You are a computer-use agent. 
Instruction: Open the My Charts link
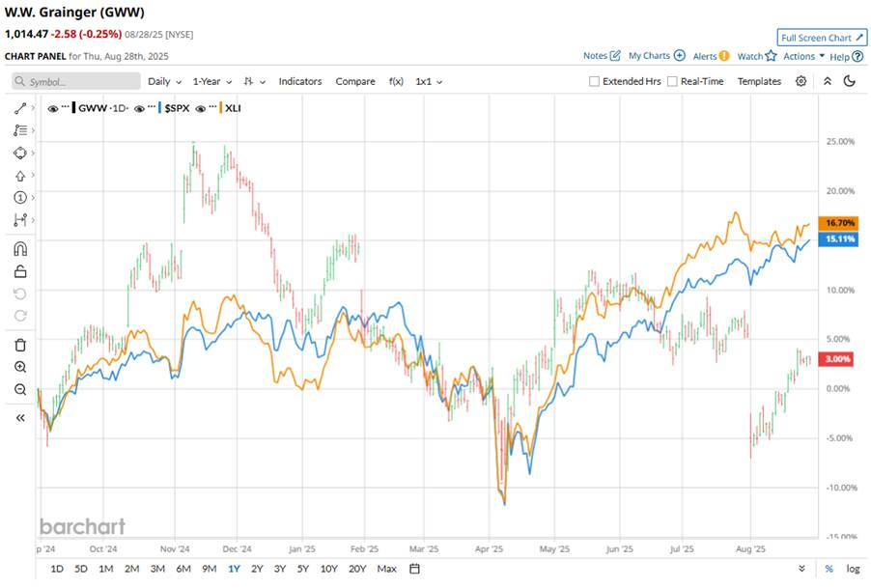pyautogui.click(x=649, y=56)
